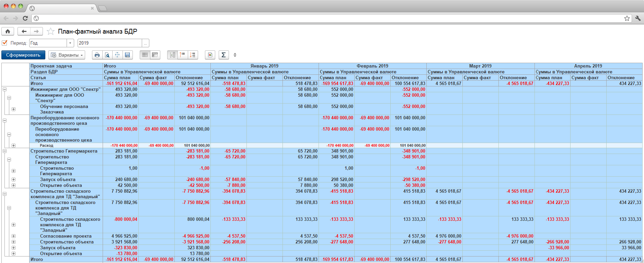Expand the Согласование проекта row
Screen dimensions: 644x263
pos(13,236)
